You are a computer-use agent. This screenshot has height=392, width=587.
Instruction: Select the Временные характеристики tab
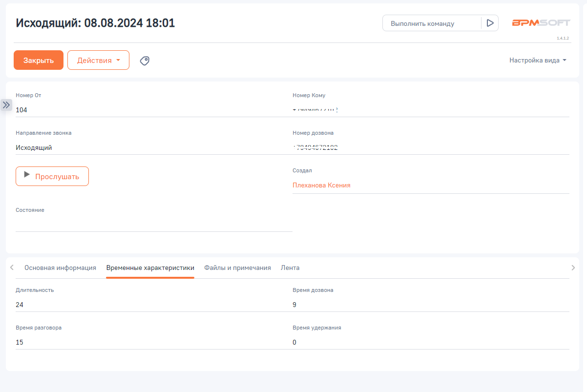[150, 268]
